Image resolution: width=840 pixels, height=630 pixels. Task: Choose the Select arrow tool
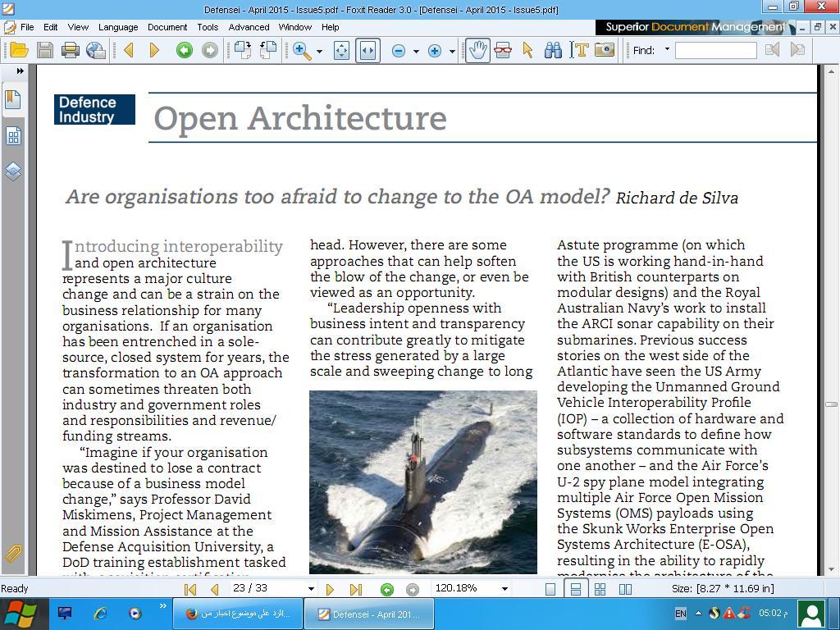point(527,50)
